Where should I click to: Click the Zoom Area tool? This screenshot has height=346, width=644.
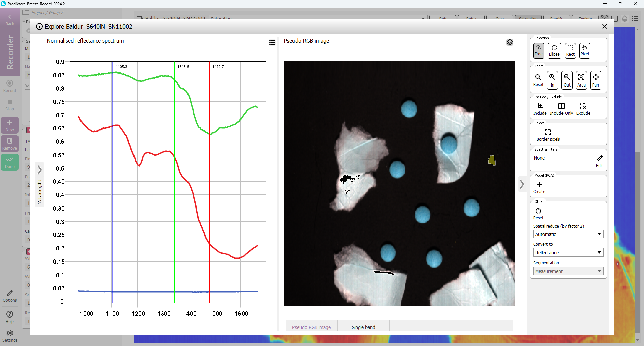581,80
